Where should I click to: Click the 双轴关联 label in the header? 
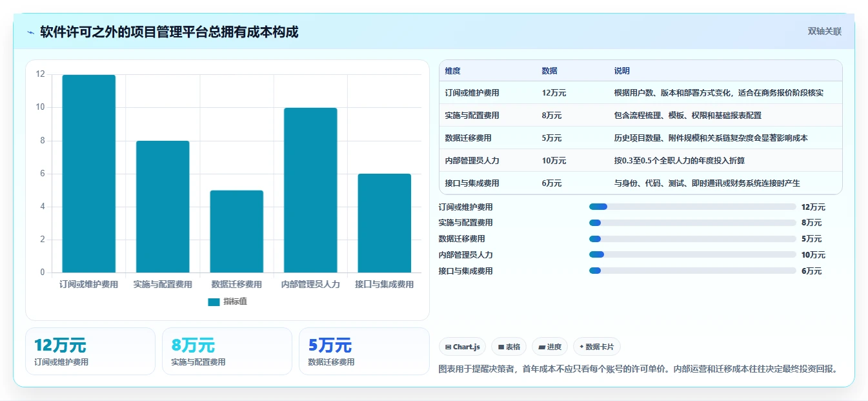pos(825,31)
